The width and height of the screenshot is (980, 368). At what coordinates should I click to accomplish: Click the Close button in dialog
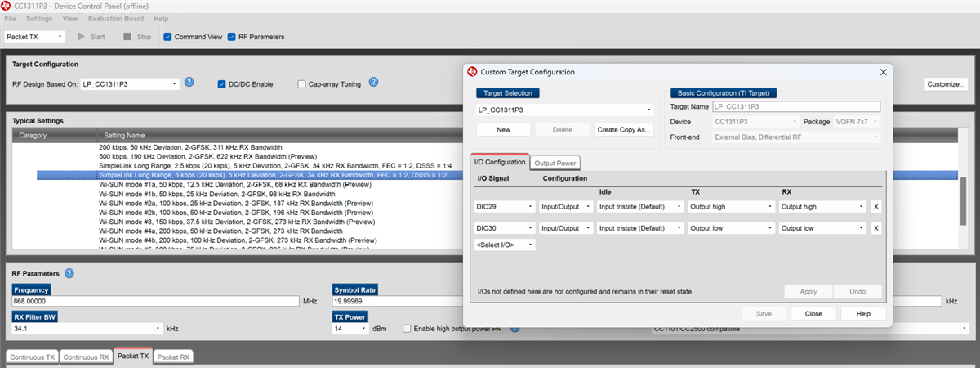[813, 313]
